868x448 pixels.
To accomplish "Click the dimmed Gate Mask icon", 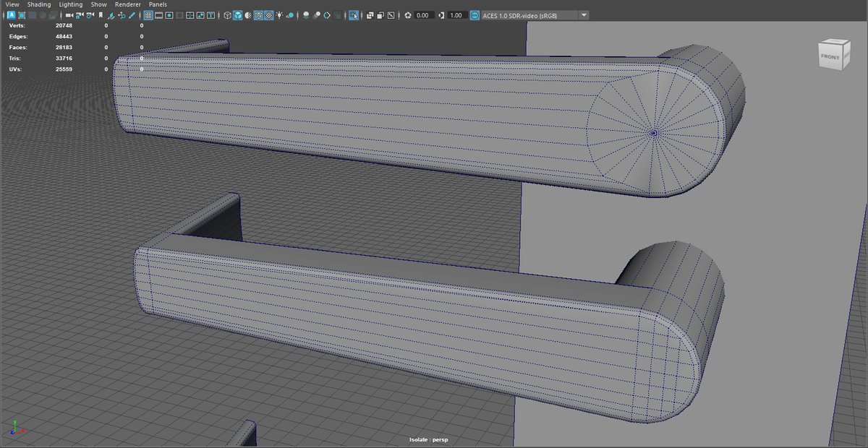I will click(179, 15).
